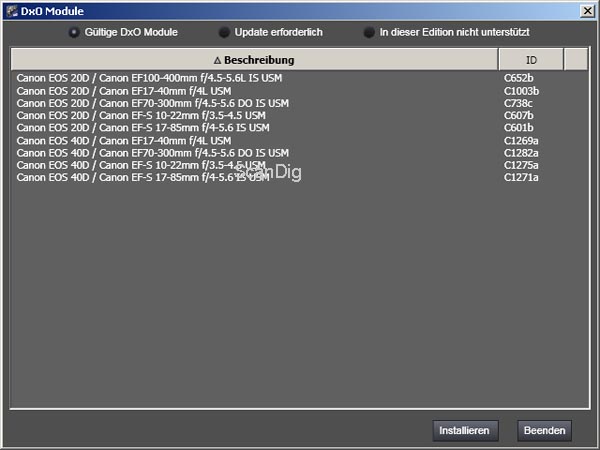Click the Beenden button
The height and width of the screenshot is (450, 600).
pyautogui.click(x=545, y=430)
